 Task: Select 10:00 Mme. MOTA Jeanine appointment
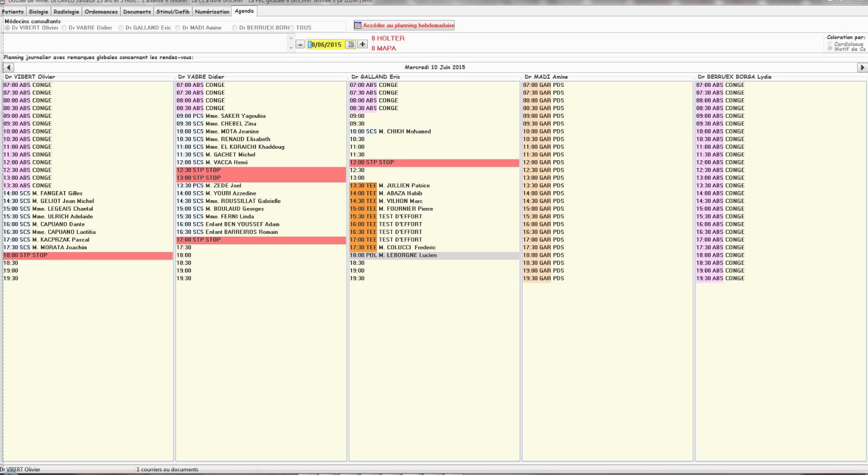tap(261, 131)
